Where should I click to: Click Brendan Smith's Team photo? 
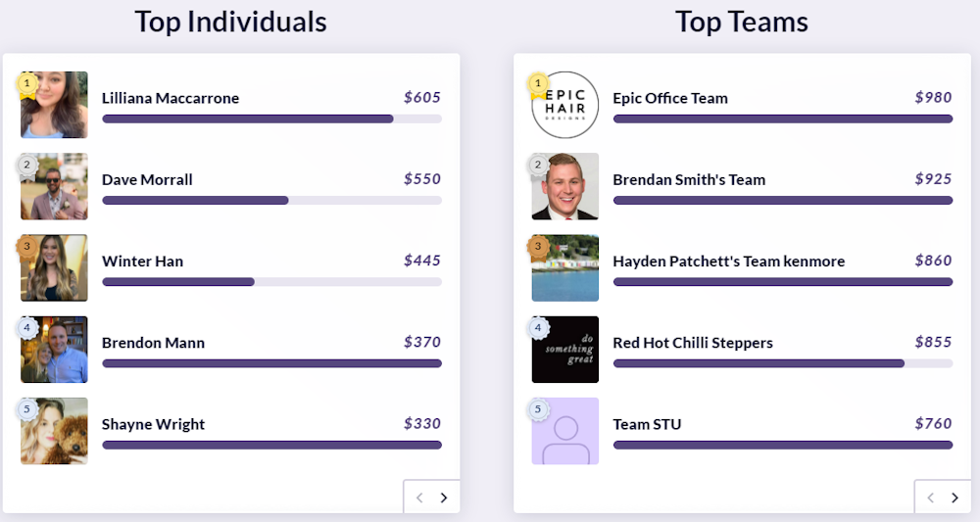click(x=565, y=186)
